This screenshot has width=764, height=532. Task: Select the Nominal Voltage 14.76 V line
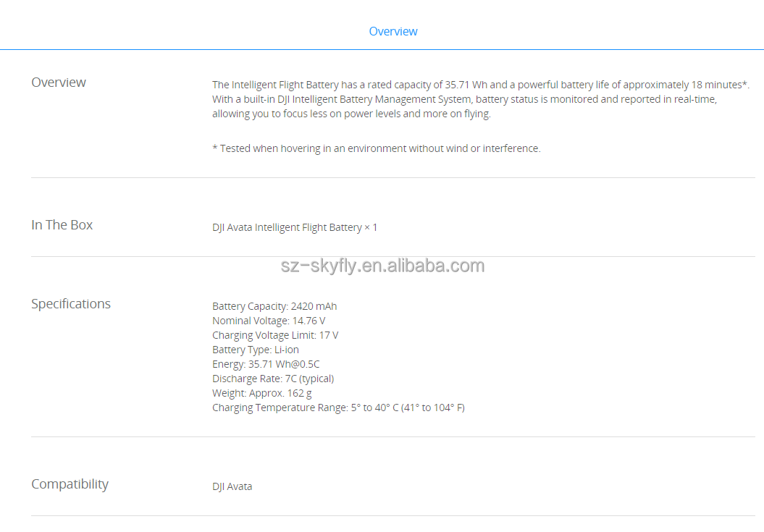(x=269, y=321)
